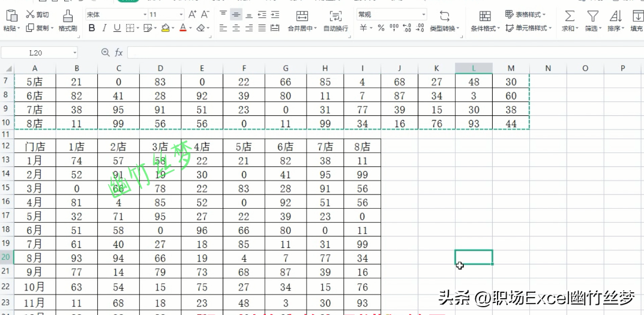Open the Cell Style (单元格样式) menu
This screenshot has height=315, width=644.
point(529,28)
